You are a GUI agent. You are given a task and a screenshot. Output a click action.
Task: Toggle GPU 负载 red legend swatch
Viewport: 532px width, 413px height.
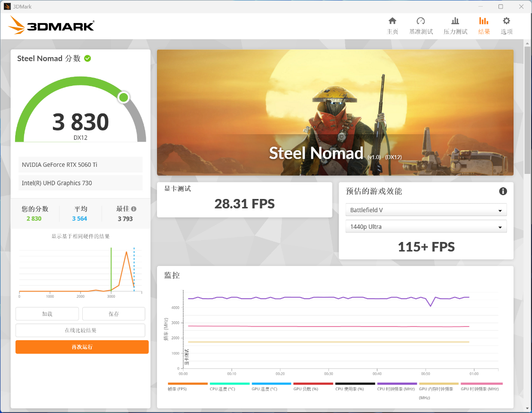(313, 384)
